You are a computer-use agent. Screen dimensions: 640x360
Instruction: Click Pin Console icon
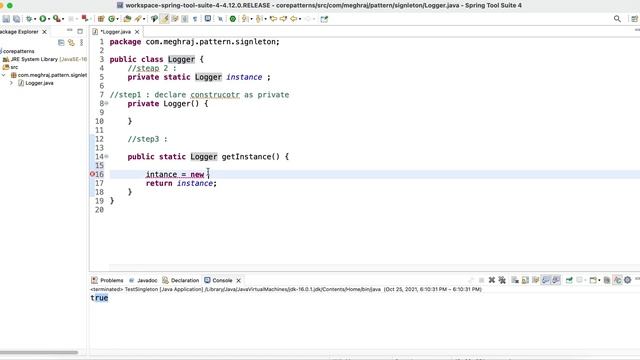coord(569,280)
